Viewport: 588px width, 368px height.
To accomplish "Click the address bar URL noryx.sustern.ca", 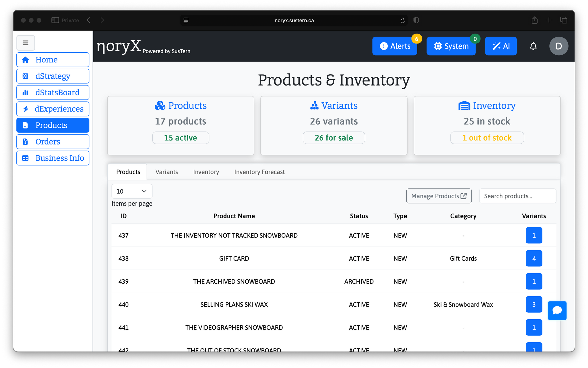I will [294, 20].
